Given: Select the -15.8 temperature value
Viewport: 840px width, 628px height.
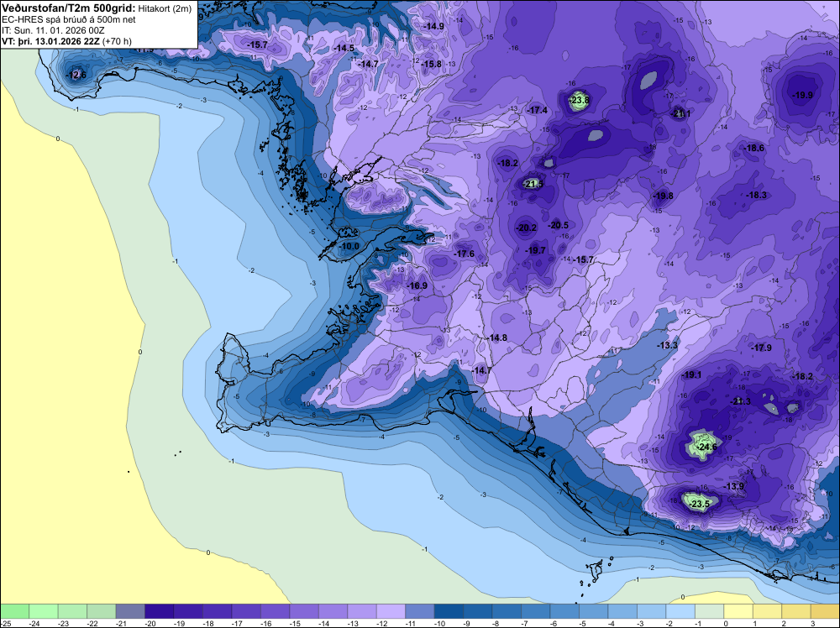Looking at the screenshot, I should [431, 65].
